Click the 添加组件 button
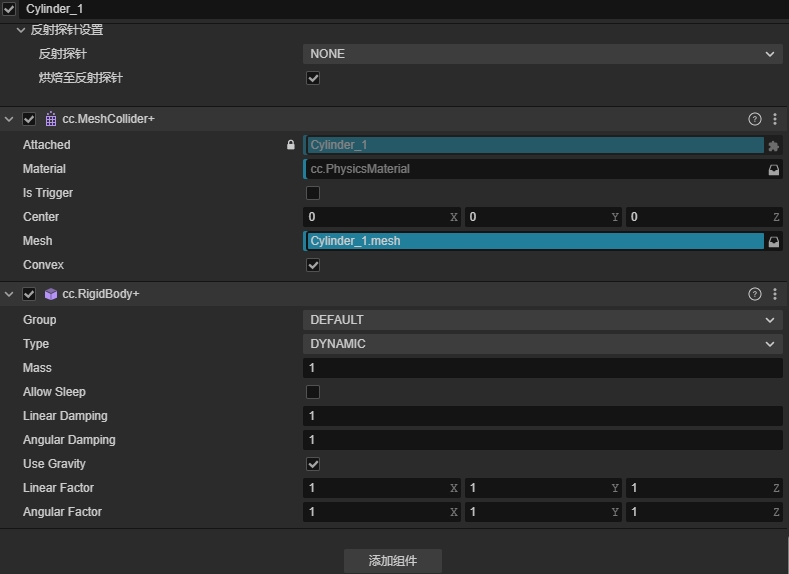The width and height of the screenshot is (789, 574). 392,560
